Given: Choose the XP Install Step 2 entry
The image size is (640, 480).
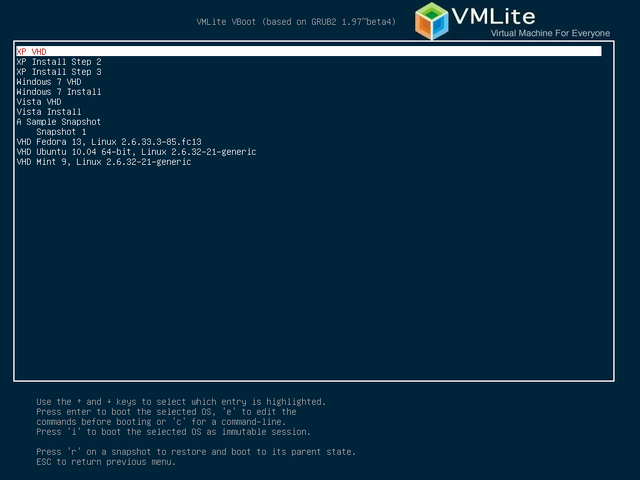Looking at the screenshot, I should click(x=59, y=62).
